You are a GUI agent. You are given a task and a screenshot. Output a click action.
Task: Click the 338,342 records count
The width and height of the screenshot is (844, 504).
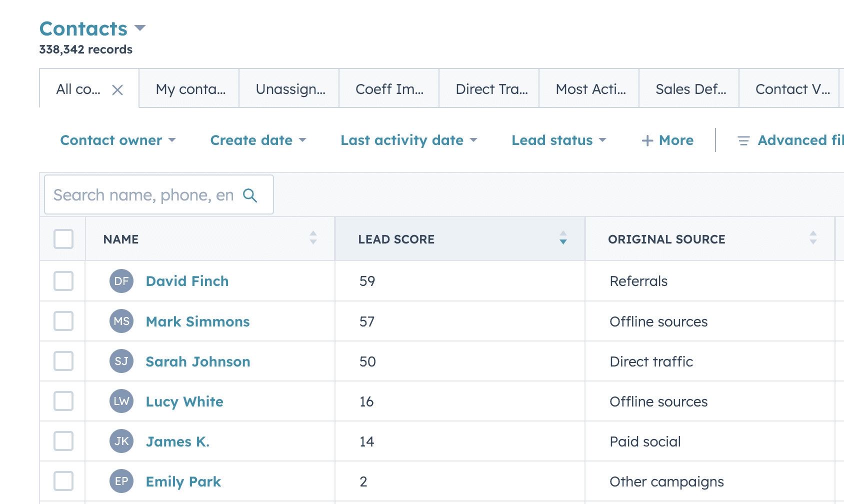click(x=86, y=49)
